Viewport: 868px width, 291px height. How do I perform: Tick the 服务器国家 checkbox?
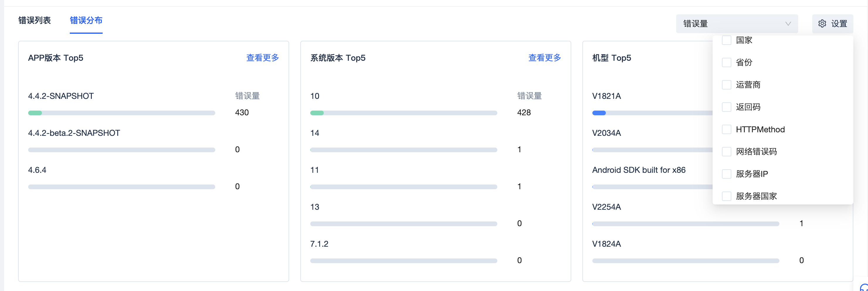(726, 196)
